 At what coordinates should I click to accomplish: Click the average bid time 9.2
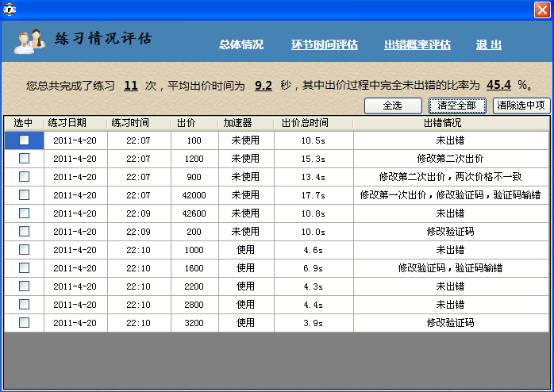[x=264, y=86]
